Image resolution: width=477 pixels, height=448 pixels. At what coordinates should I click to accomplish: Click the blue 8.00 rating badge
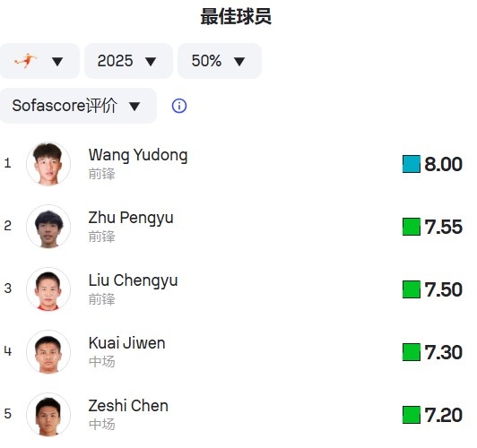click(432, 164)
